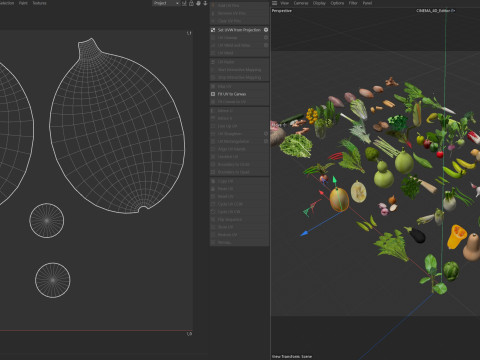480x360 pixels.
Task: Open the viewport View menu
Action: click(284, 3)
